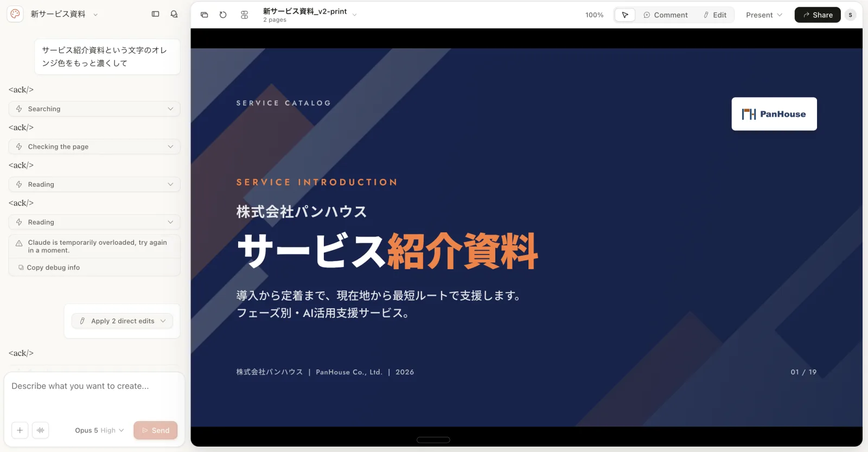Expand the Checking the page step
The image size is (868, 452).
tap(94, 147)
